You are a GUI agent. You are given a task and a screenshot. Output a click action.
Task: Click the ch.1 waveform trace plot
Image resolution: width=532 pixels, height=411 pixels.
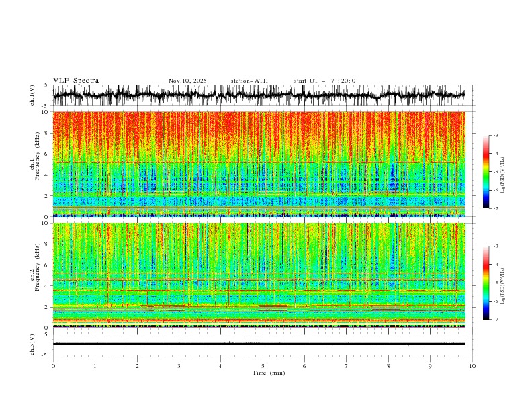click(259, 95)
